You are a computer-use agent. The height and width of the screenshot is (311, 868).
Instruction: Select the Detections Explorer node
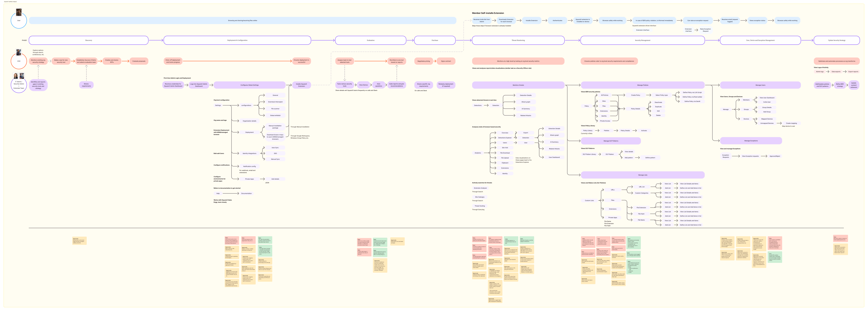point(505,138)
